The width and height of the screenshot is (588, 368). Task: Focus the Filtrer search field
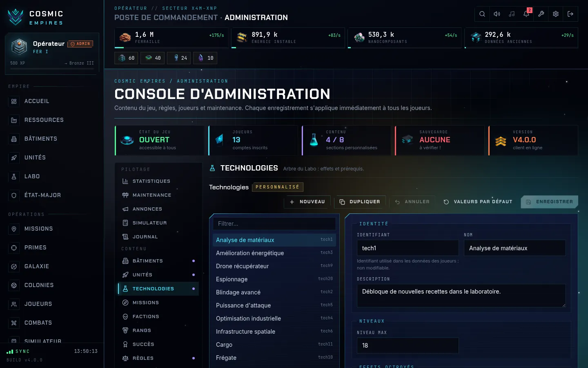274,224
